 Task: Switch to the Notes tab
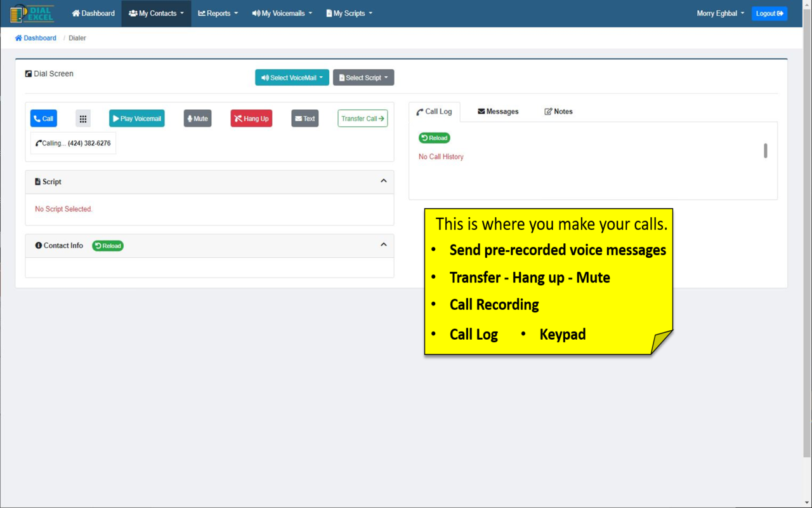pyautogui.click(x=559, y=112)
